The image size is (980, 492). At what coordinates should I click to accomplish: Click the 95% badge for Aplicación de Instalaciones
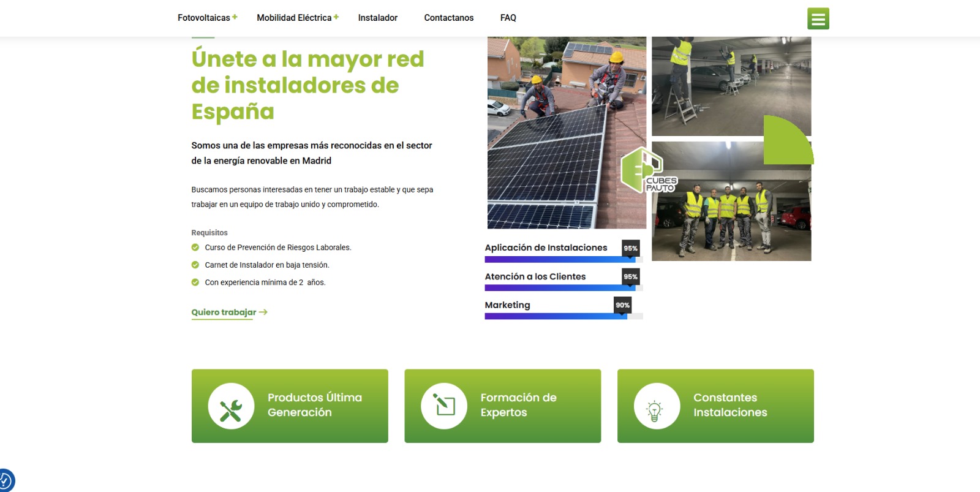point(631,248)
